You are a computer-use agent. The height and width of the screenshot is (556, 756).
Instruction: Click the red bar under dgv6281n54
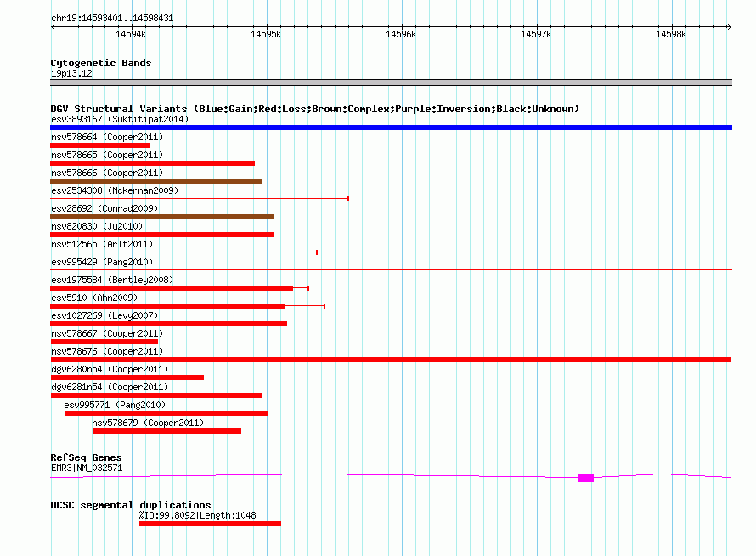click(156, 395)
